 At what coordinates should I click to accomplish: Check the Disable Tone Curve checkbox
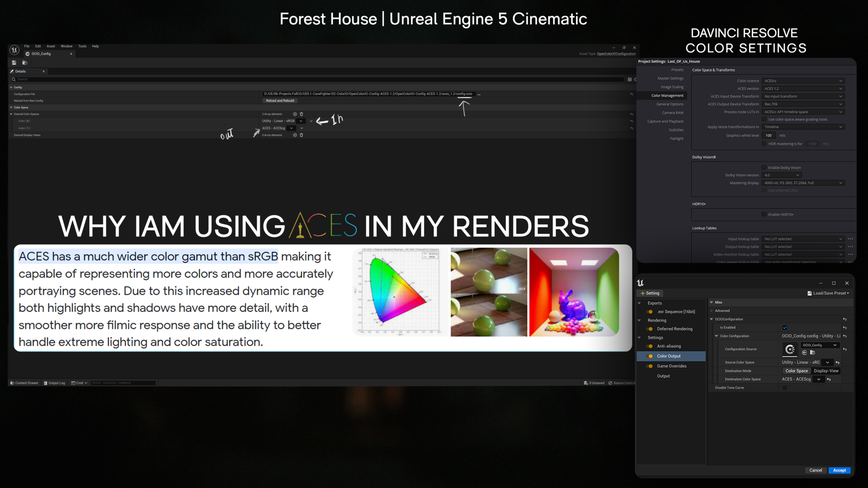785,388
